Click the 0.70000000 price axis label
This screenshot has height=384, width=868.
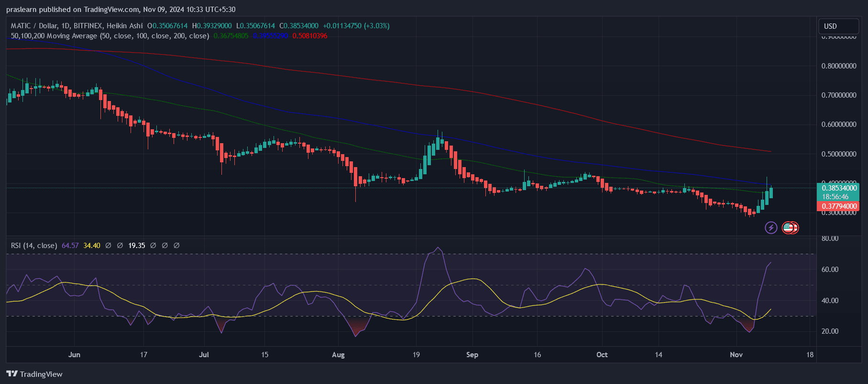point(839,95)
